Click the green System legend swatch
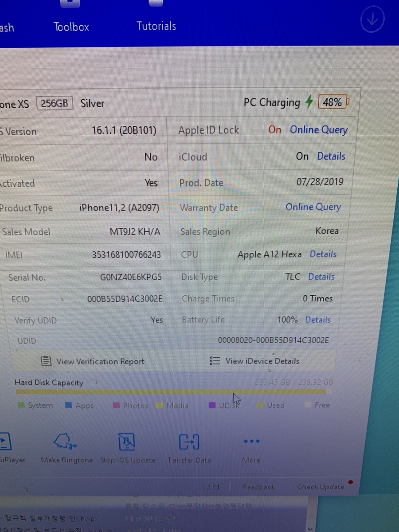The width and height of the screenshot is (399, 532). pyautogui.click(x=21, y=405)
